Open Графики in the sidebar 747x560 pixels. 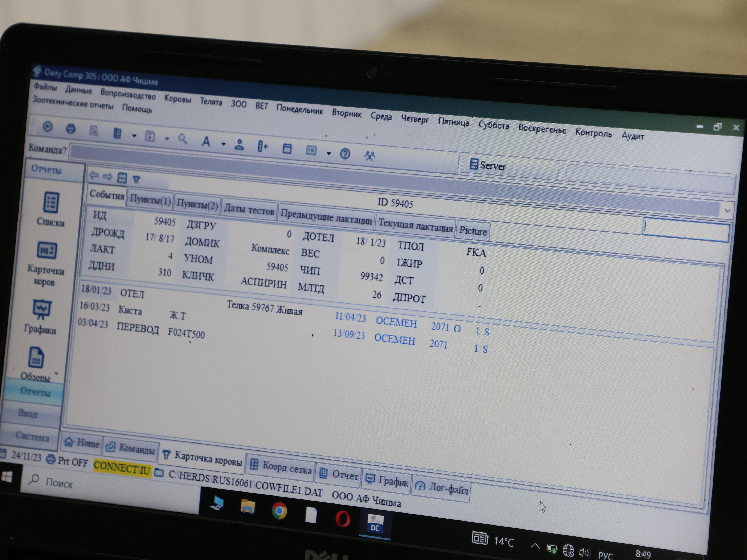click(x=41, y=317)
